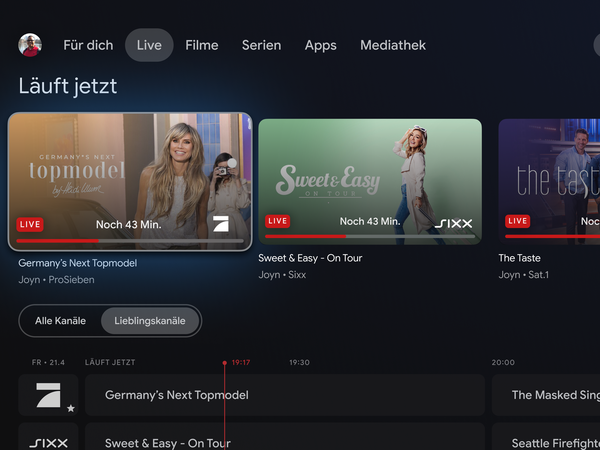Click Germany's Next Topmodel title under card
600x450 pixels.
click(x=78, y=263)
